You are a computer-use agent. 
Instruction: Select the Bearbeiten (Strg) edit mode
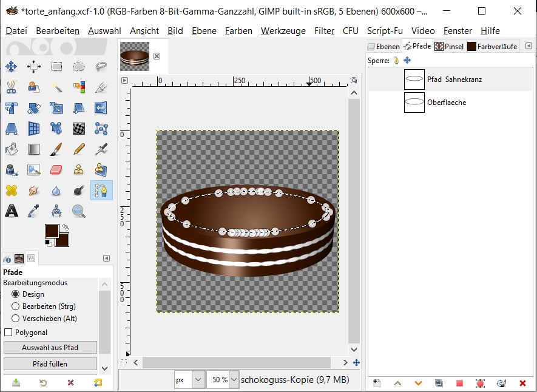[16, 306]
